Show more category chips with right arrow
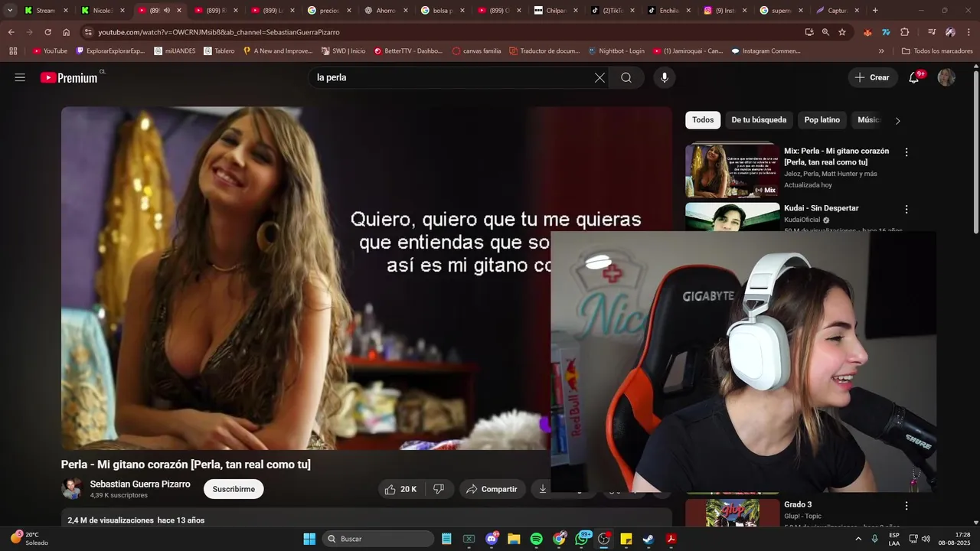Screen dimensions: 980x551 898,120
